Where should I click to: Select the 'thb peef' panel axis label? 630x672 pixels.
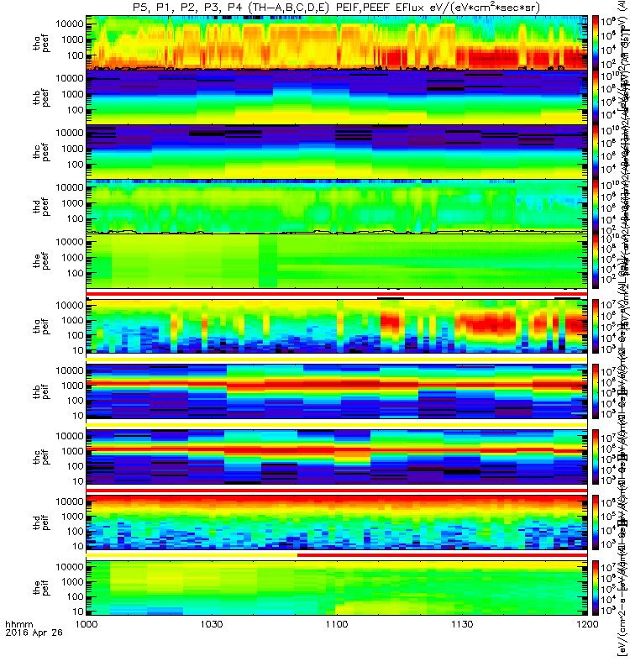click(x=41, y=97)
